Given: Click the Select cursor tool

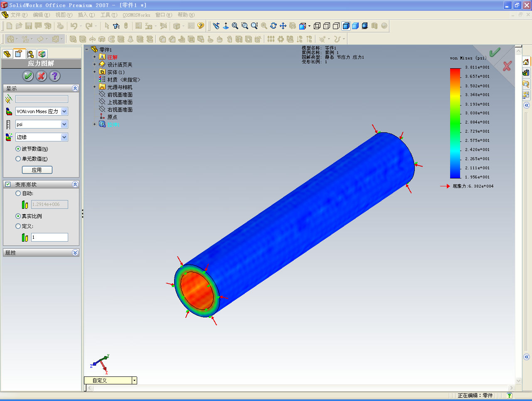Looking at the screenshot, I should pyautogui.click(x=107, y=26).
